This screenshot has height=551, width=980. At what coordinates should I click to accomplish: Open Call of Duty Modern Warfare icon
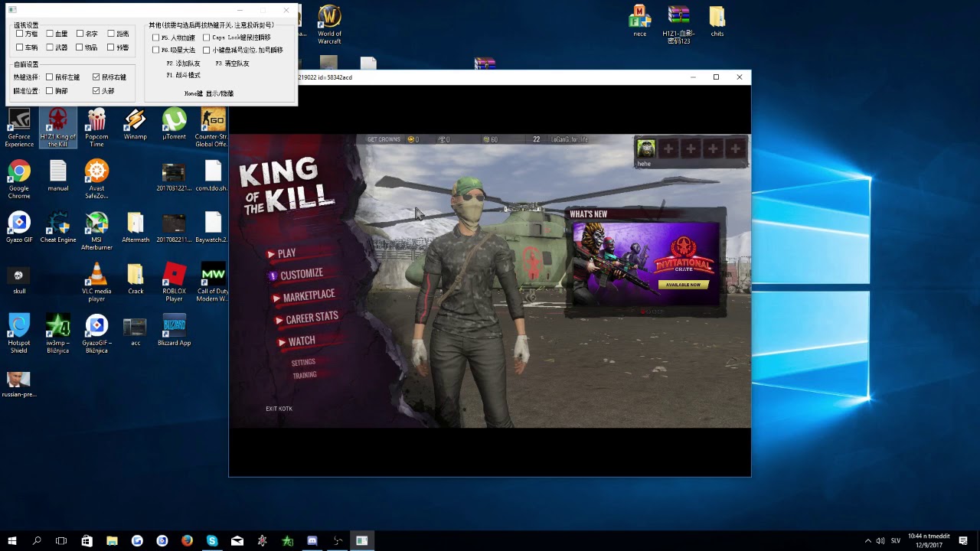(213, 282)
